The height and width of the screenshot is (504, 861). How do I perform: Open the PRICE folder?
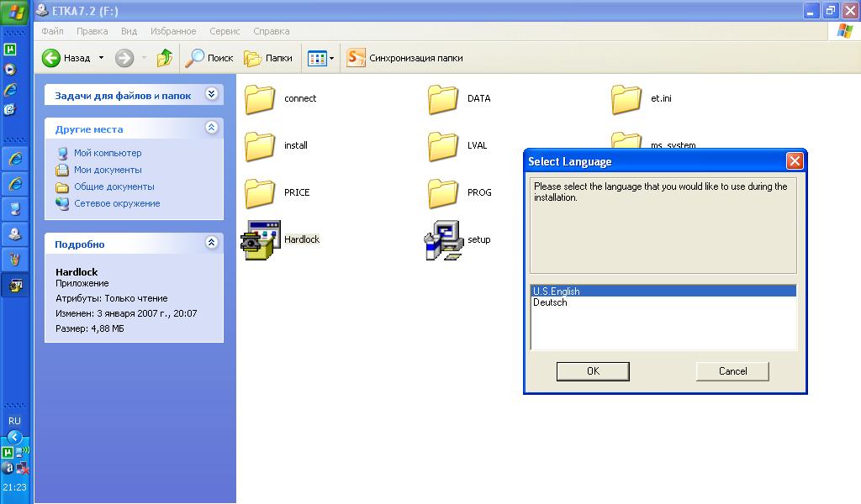(261, 193)
